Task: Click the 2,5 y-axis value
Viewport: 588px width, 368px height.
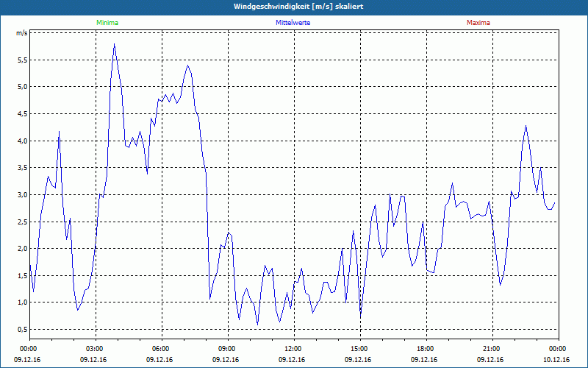Action: click(23, 222)
